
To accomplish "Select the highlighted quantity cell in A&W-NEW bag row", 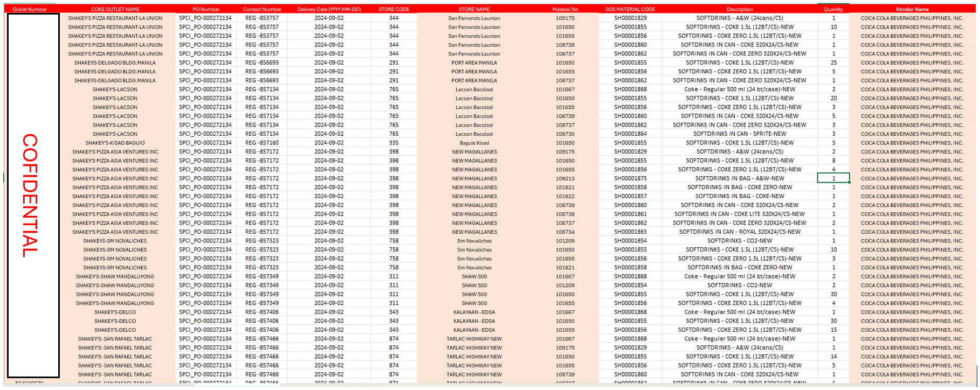I will point(833,178).
